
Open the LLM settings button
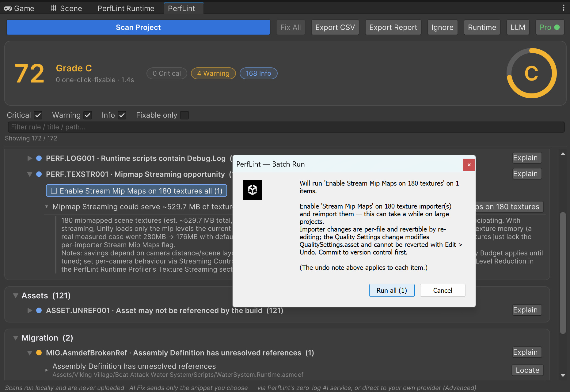click(x=518, y=28)
